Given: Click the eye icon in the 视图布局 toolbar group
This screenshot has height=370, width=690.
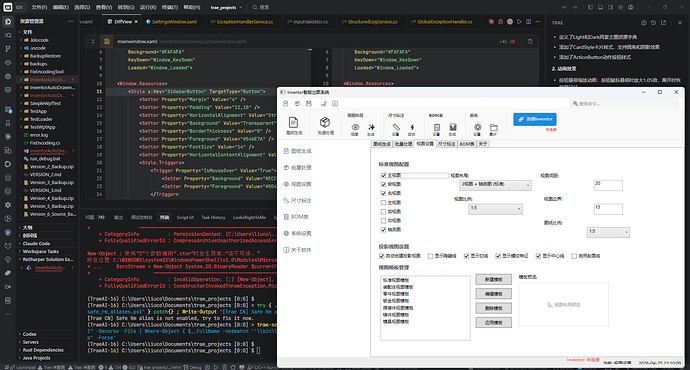Looking at the screenshot, I should coord(355,127).
